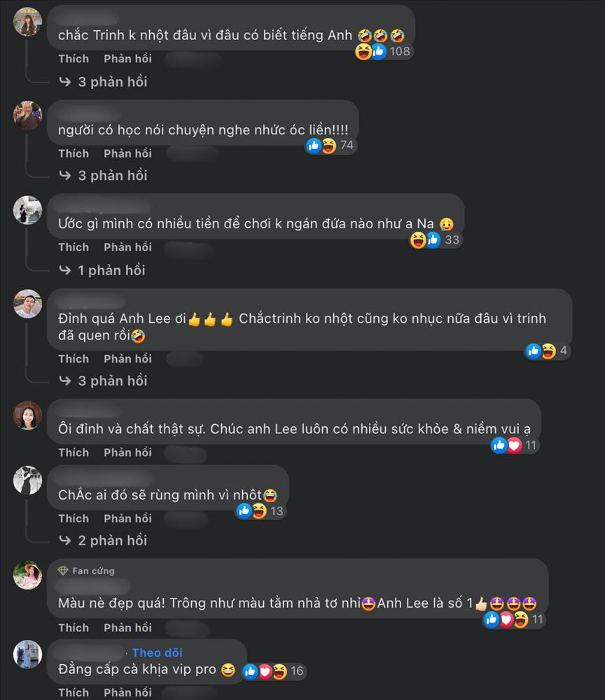Open reactions count 74 on the second comment
This screenshot has width=605, height=700.
click(331, 146)
